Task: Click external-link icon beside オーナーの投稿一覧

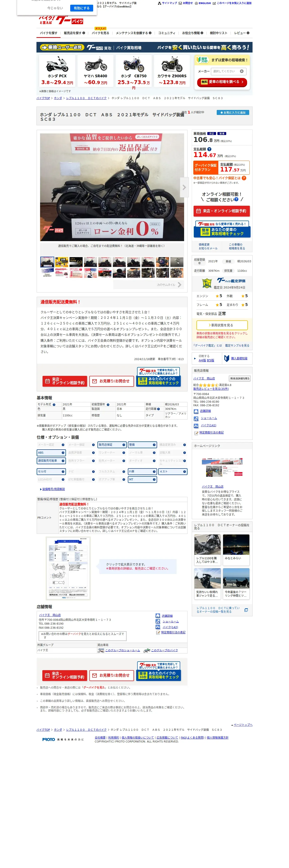Action: click(246, 610)
